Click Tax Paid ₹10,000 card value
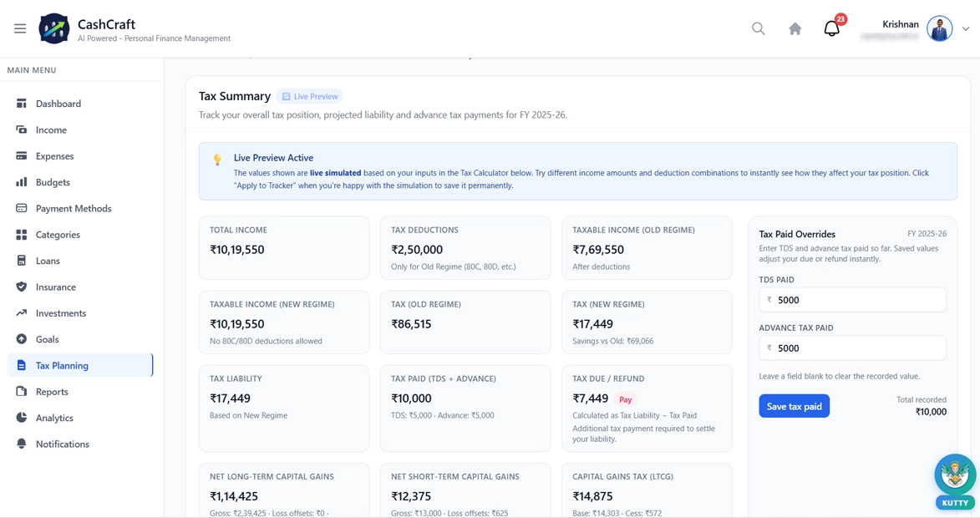 pos(411,399)
